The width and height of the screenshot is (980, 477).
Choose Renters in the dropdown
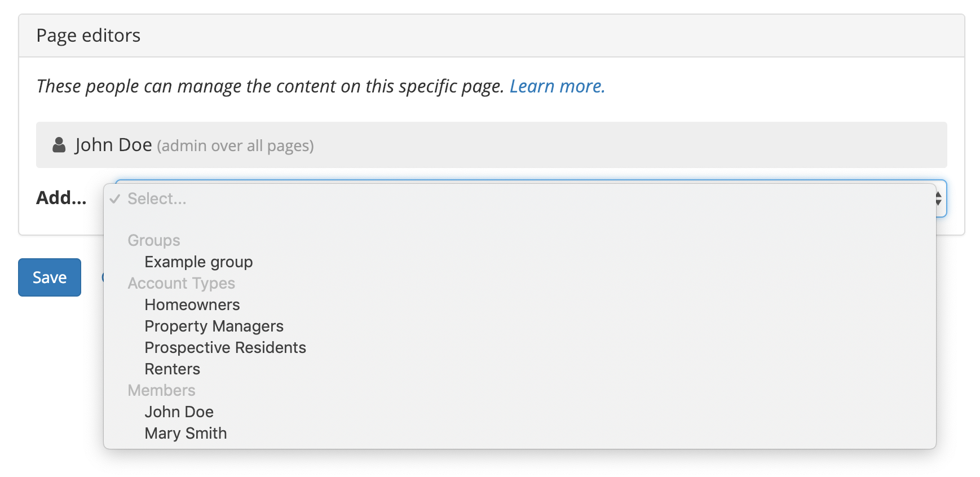[172, 369]
